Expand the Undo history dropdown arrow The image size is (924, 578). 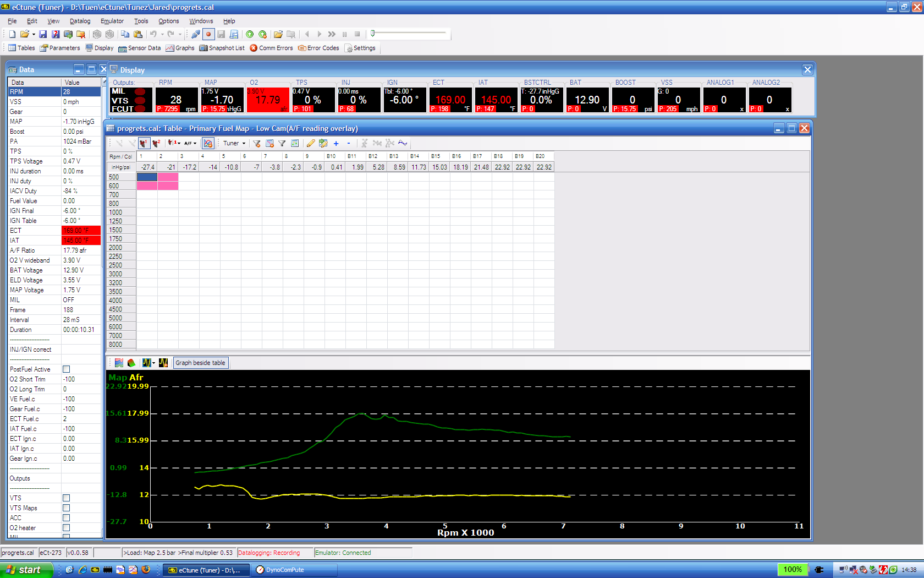click(162, 34)
